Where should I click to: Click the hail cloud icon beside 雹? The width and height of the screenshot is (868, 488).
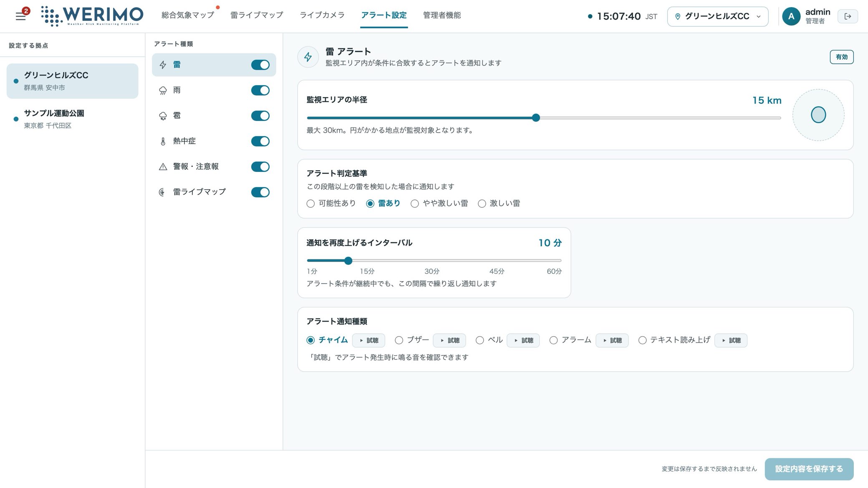[163, 116]
